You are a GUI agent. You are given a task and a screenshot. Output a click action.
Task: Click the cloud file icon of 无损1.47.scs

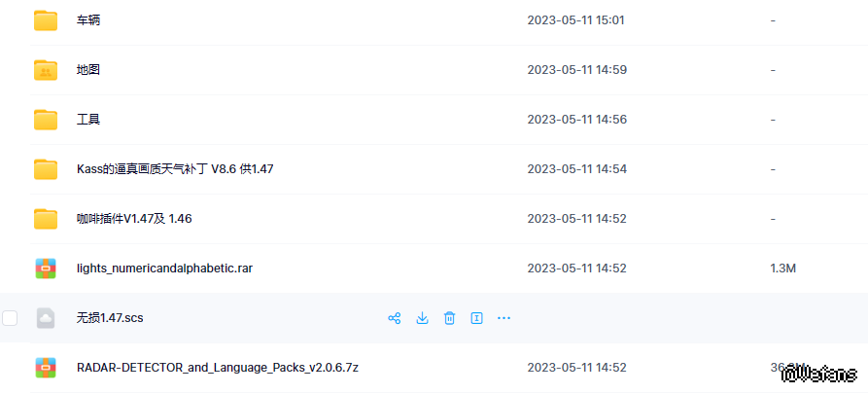click(46, 318)
